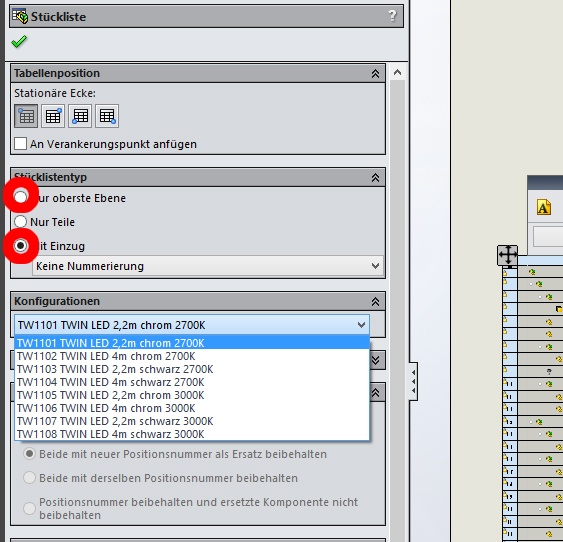Open help via the question mark icon
Screen dimensions: 563x542
click(392, 16)
